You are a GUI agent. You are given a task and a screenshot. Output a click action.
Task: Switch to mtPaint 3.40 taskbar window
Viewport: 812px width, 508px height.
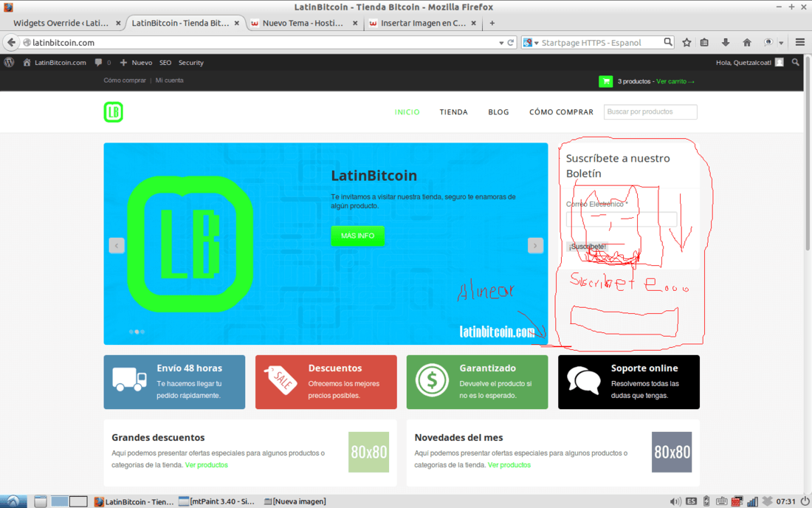point(218,501)
